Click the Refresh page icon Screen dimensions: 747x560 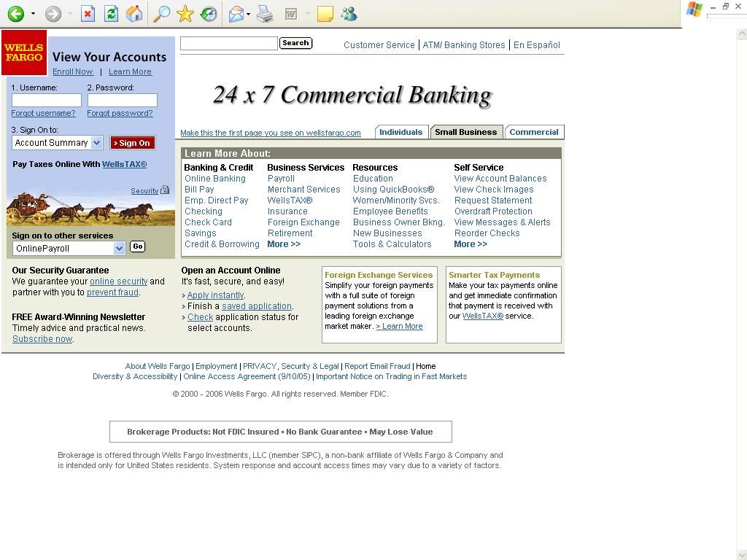click(111, 14)
